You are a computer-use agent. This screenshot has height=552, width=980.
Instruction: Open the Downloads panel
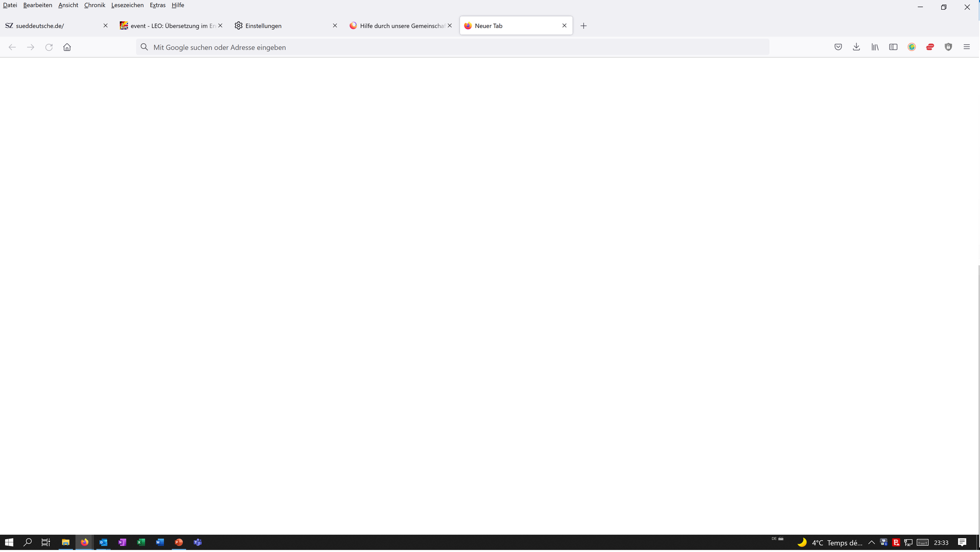[x=856, y=47]
